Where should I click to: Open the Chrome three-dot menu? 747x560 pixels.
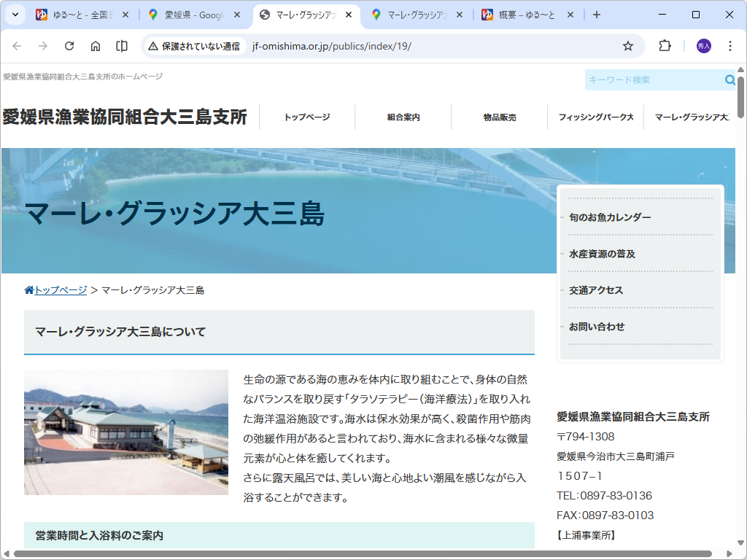coord(730,45)
